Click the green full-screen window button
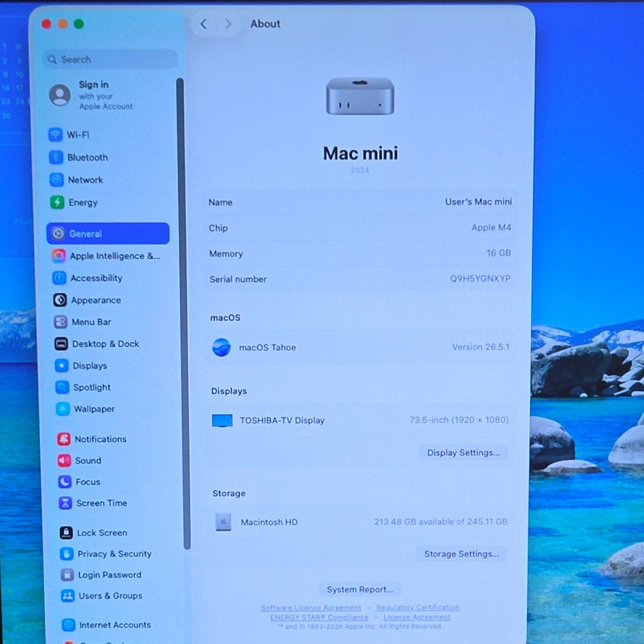 pos(79,24)
